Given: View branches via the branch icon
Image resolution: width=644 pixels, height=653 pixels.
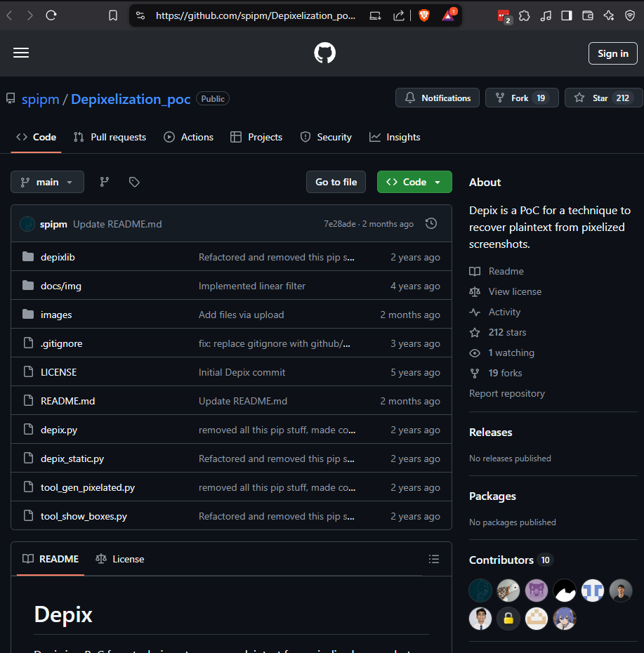Looking at the screenshot, I should 105,182.
